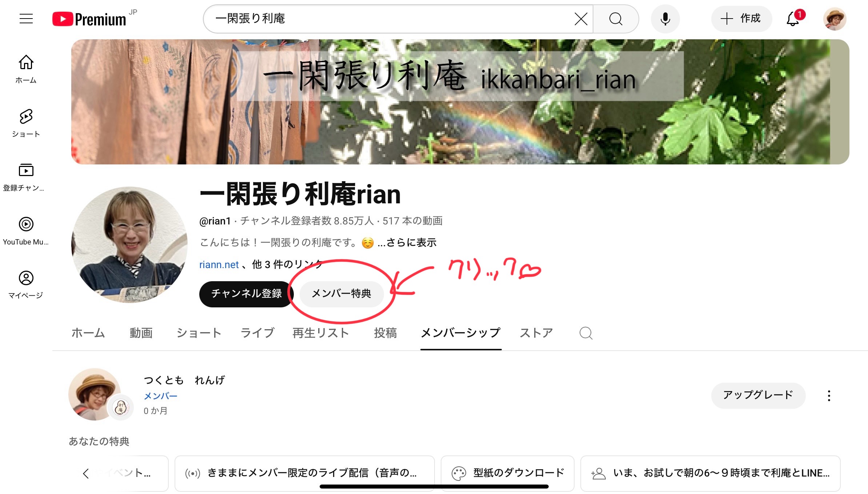This screenshot has width=868, height=494.
Task: Go to YouTube Premium home logo
Action: pyautogui.click(x=89, y=19)
